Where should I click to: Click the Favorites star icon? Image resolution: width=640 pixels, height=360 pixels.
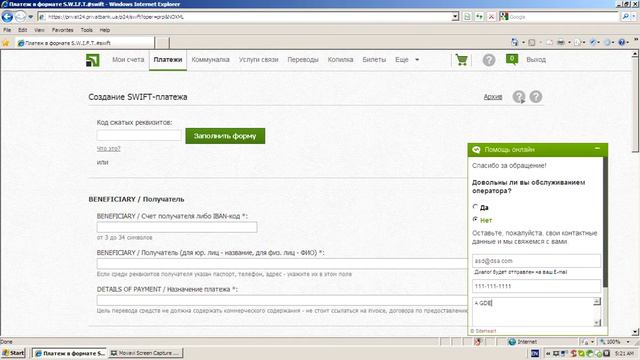click(5, 43)
